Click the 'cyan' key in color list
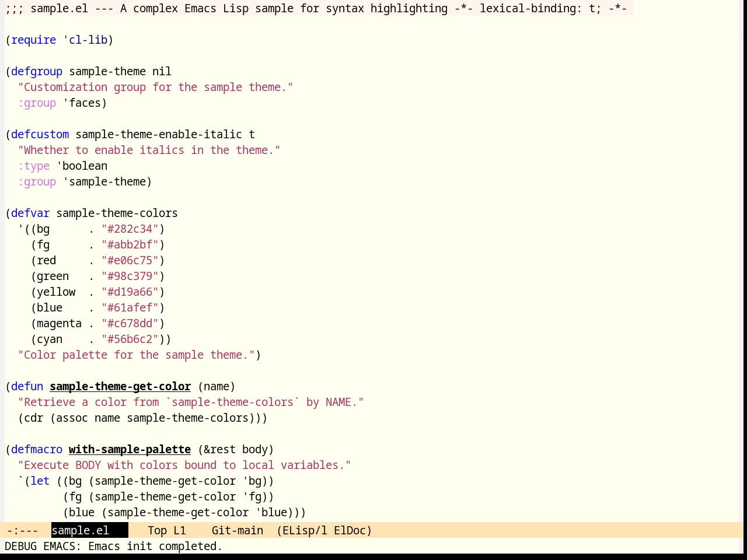Screen dimensions: 747x560 [x=50, y=339]
